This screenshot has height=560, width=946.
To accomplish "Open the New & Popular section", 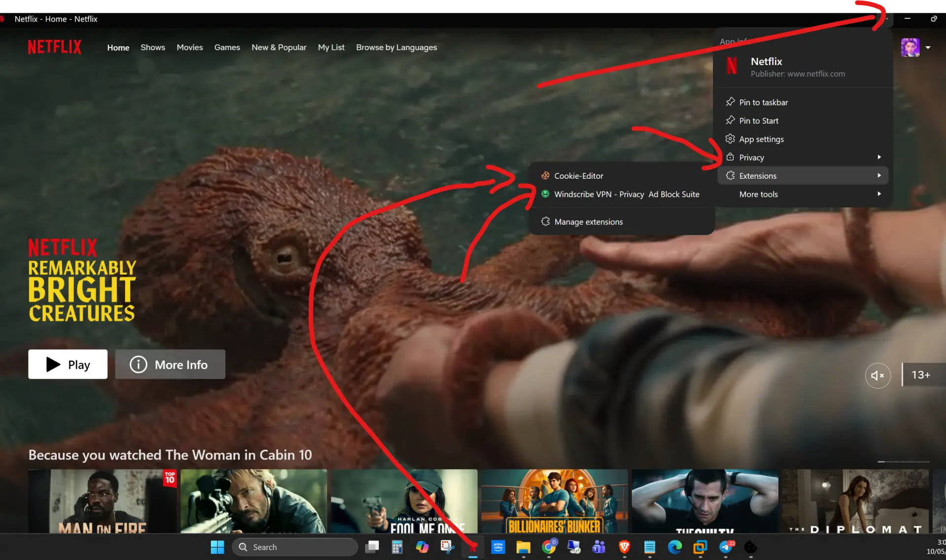I will (279, 47).
